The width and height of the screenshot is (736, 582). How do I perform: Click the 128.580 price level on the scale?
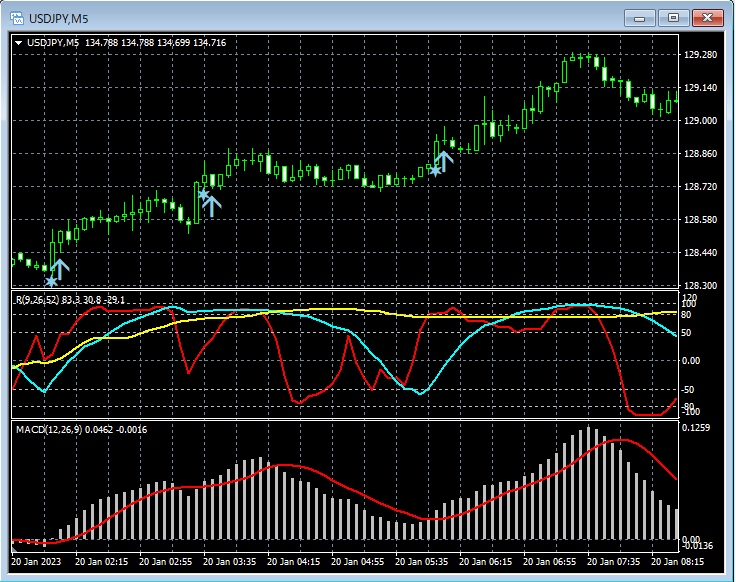pyautogui.click(x=700, y=220)
